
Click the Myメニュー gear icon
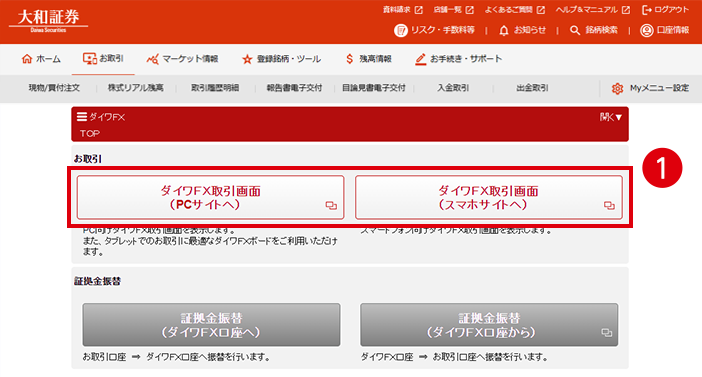pyautogui.click(x=617, y=89)
